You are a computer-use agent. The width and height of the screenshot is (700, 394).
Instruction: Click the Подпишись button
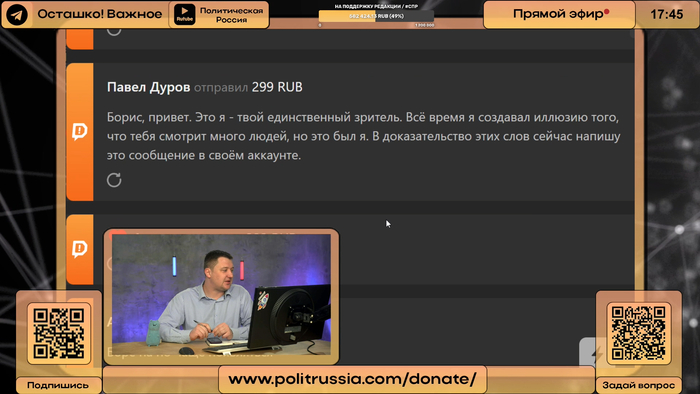[x=58, y=385]
